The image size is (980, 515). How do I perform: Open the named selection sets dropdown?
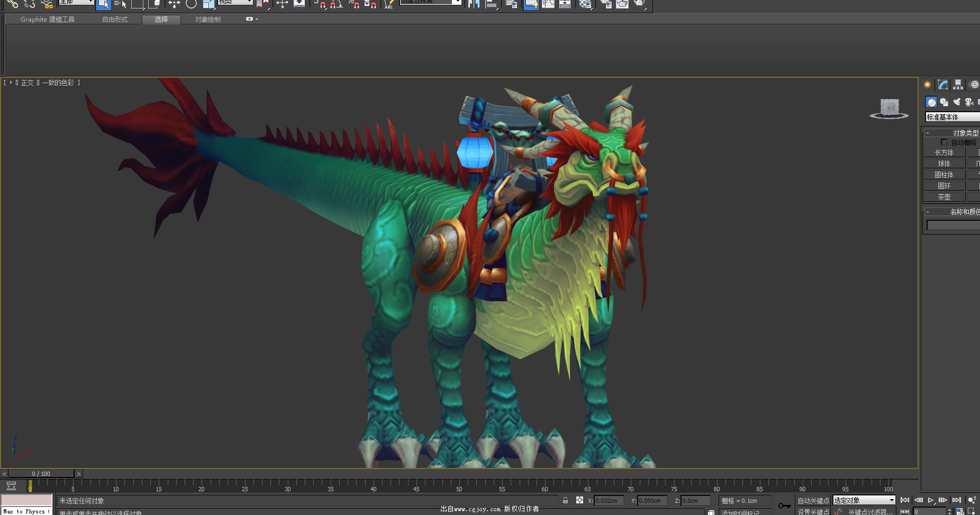click(431, 2)
